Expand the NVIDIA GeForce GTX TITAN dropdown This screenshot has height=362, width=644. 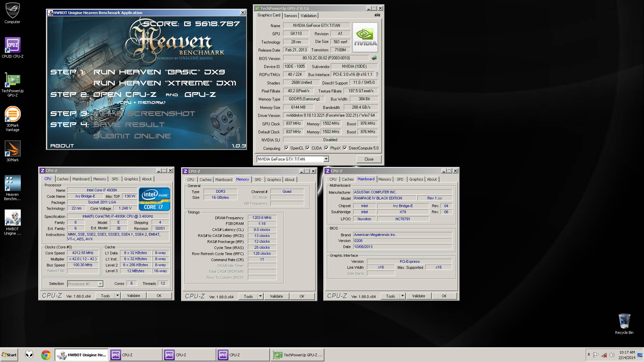326,159
